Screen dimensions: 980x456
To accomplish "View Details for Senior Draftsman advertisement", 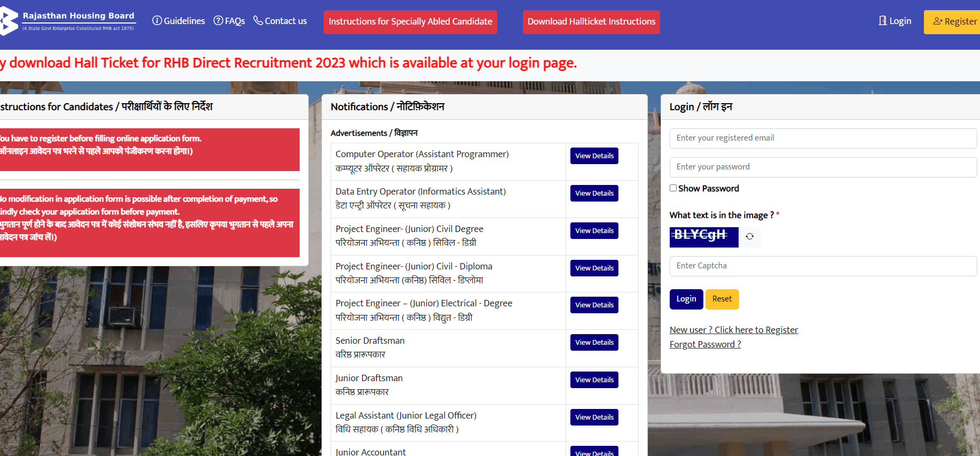I will click(594, 343).
